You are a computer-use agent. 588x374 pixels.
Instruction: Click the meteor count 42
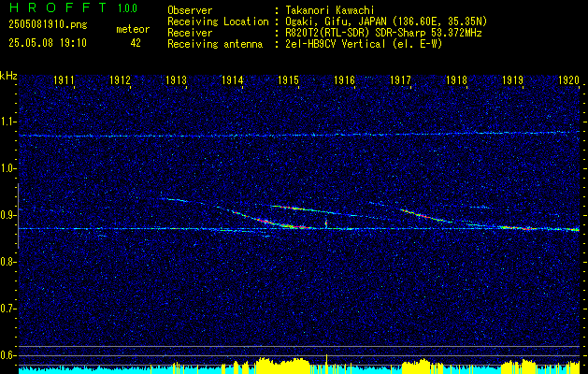click(x=136, y=43)
